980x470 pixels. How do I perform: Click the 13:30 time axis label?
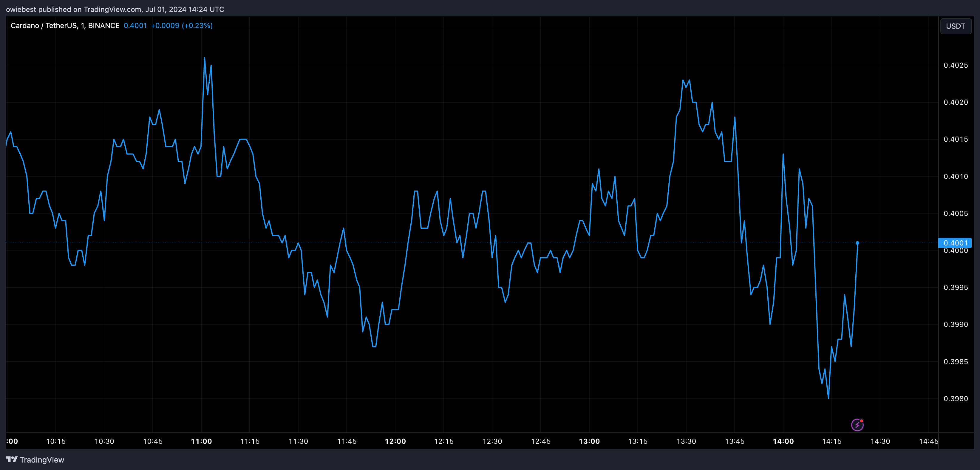[x=686, y=441]
